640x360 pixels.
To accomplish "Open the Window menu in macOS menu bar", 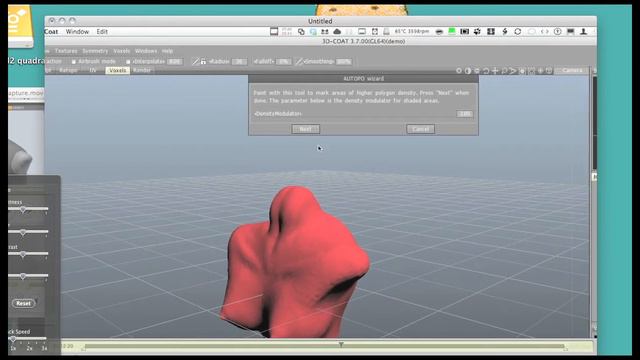I will [77, 31].
